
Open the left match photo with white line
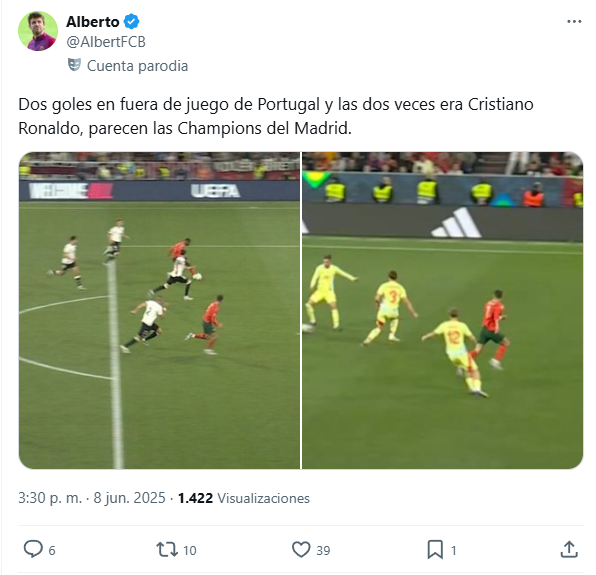(160, 310)
